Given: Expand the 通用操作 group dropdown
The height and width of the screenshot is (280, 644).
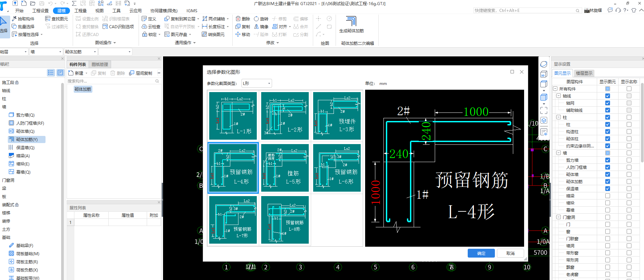Looking at the screenshot, I should coord(194,43).
